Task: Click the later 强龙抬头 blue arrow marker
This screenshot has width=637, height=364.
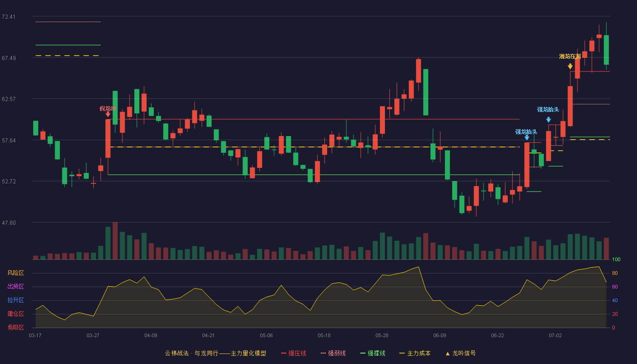Action: 549,120
